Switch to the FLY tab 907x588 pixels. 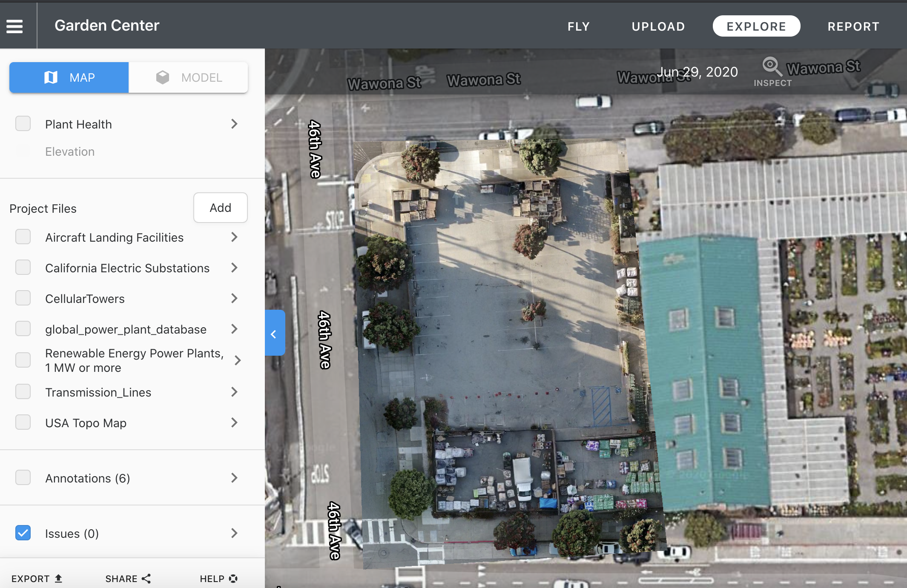click(579, 26)
